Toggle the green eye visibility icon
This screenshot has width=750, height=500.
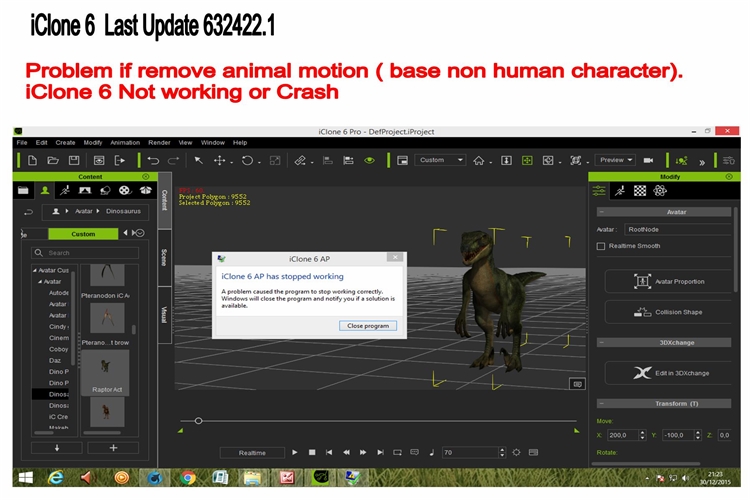[x=369, y=160]
